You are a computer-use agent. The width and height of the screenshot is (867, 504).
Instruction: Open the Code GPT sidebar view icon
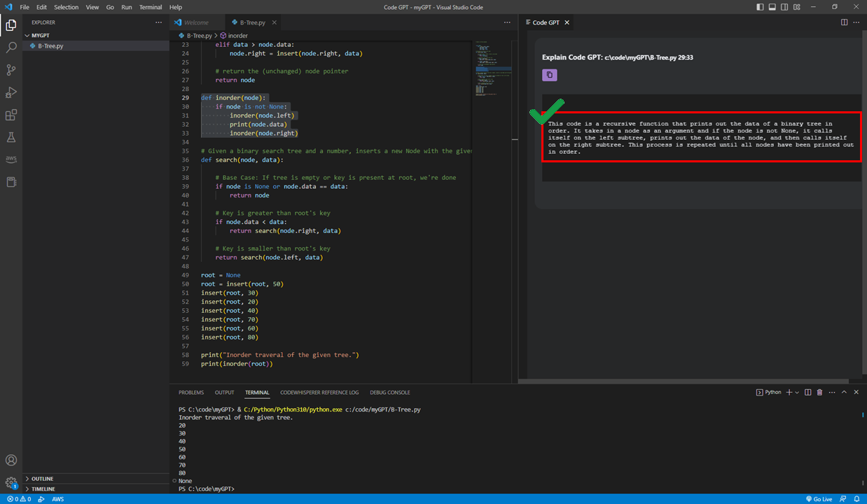(x=11, y=182)
